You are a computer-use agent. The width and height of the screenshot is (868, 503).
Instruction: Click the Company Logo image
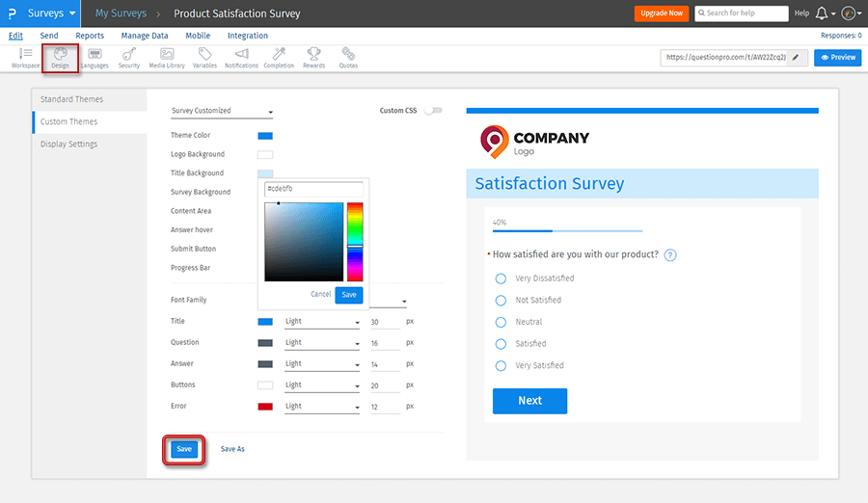tap(534, 143)
